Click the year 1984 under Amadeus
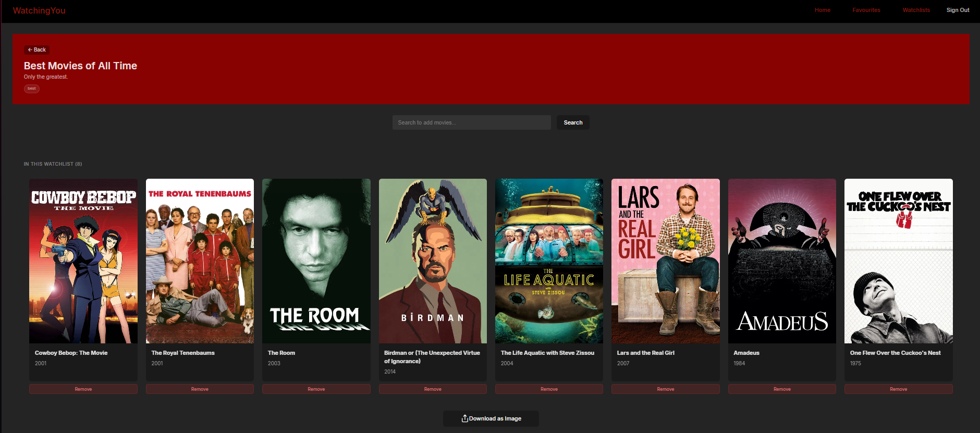Viewport: 980px width, 433px height. (x=739, y=363)
